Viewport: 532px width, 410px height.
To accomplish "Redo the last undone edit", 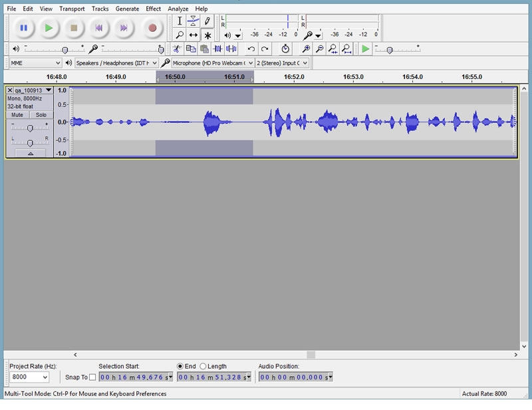I will coord(265,49).
